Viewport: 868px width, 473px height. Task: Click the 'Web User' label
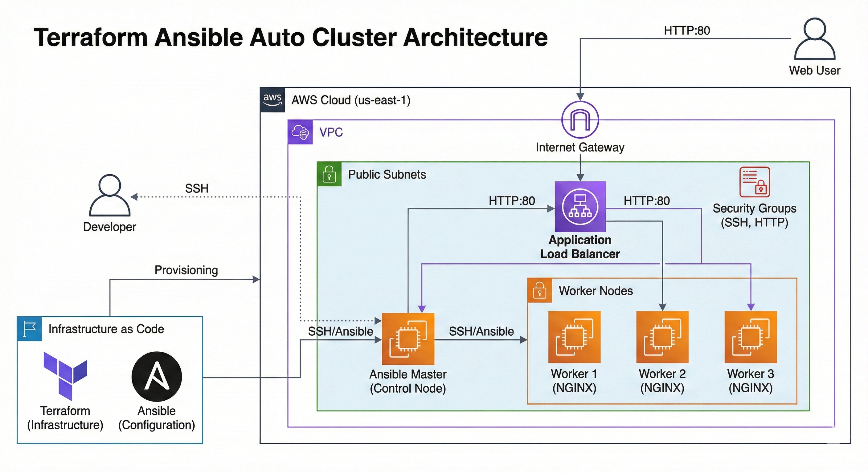point(814,70)
